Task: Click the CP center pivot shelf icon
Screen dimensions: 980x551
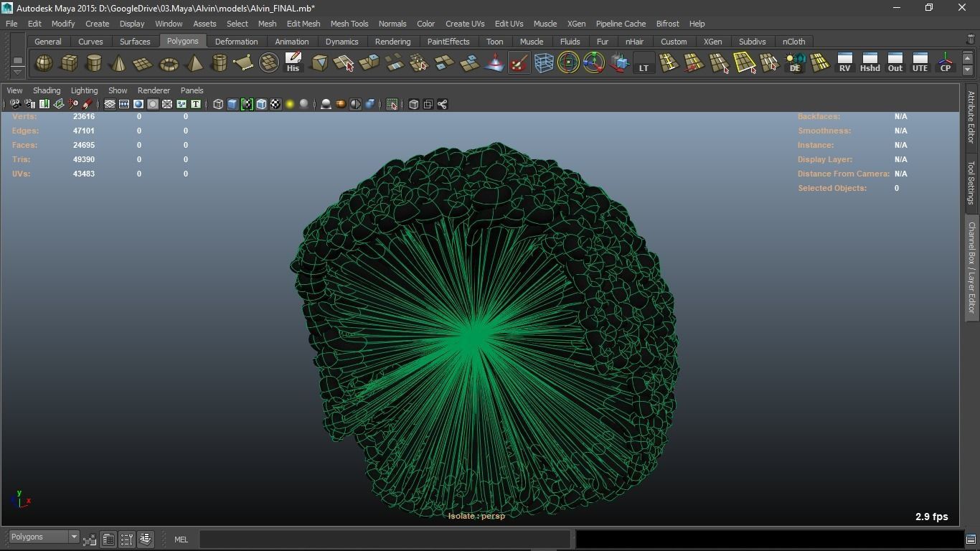Action: [946, 63]
